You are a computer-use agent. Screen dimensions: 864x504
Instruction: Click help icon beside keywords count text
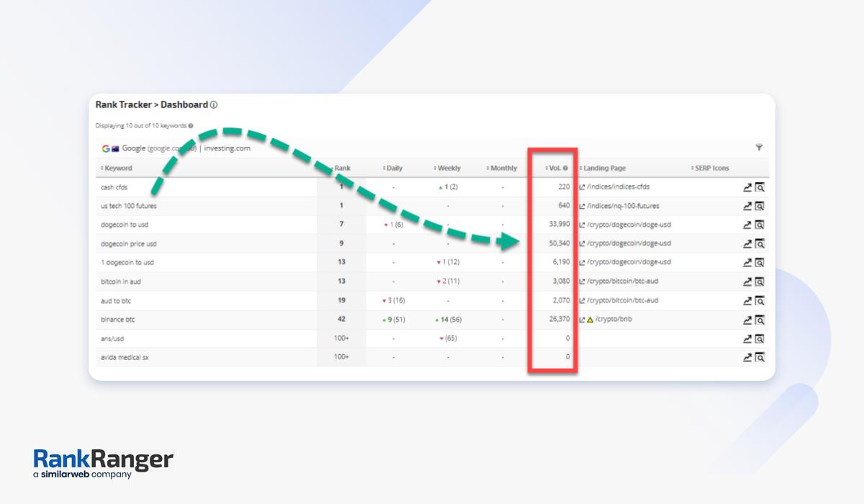click(x=191, y=126)
